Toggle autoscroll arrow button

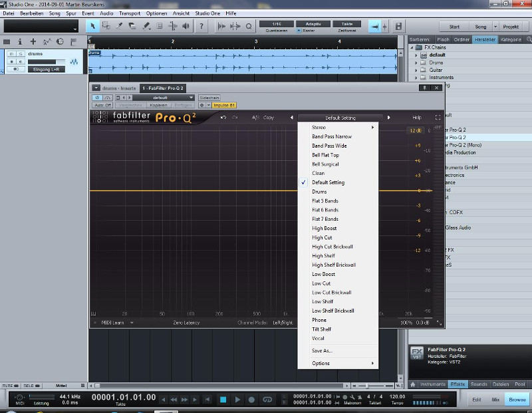point(374,26)
